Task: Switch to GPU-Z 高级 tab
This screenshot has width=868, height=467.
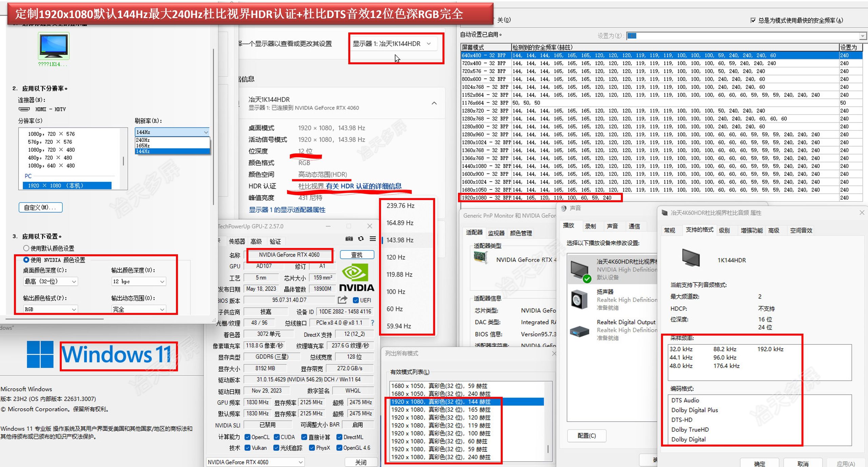Action: 256,241
